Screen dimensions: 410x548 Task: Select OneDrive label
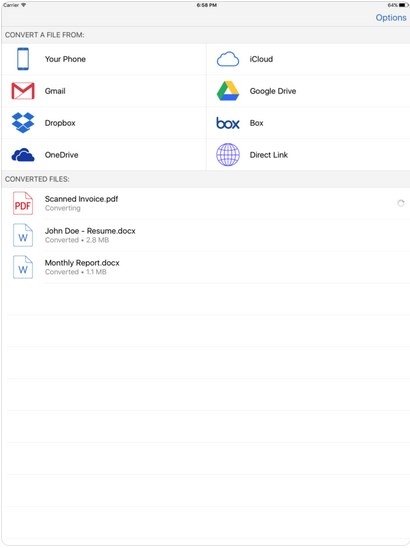point(62,155)
